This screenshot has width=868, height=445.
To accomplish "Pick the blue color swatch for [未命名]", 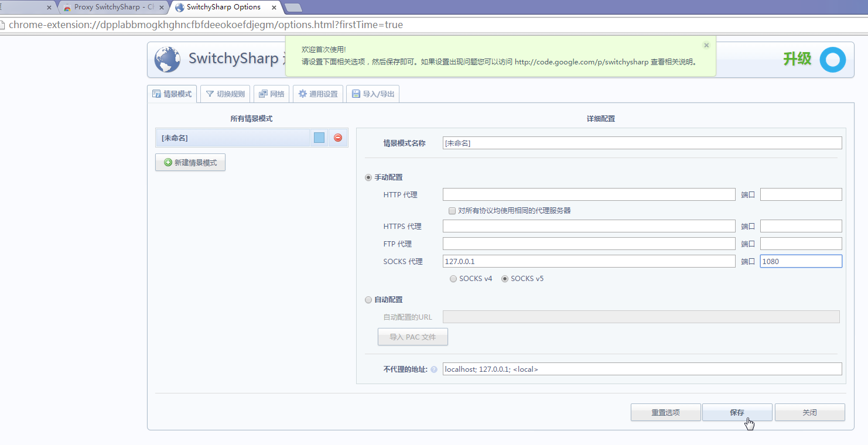I will [319, 138].
